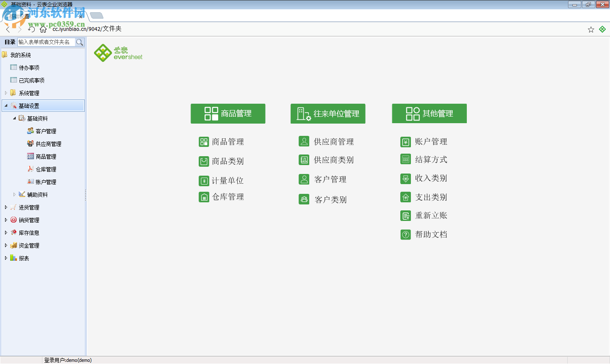Click the 客户类别 icon
Image resolution: width=610 pixels, height=364 pixels.
coord(304,199)
